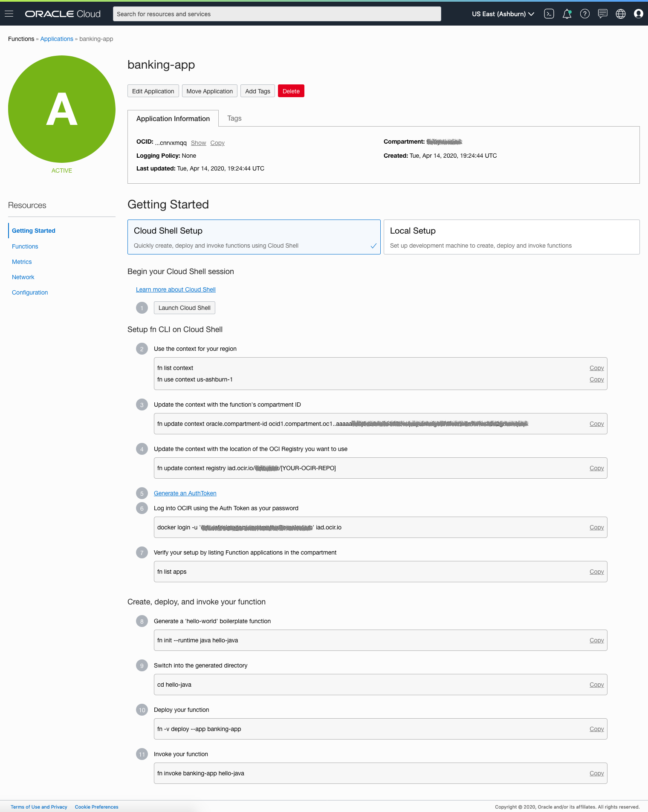Click the Edit Application button

click(x=153, y=91)
